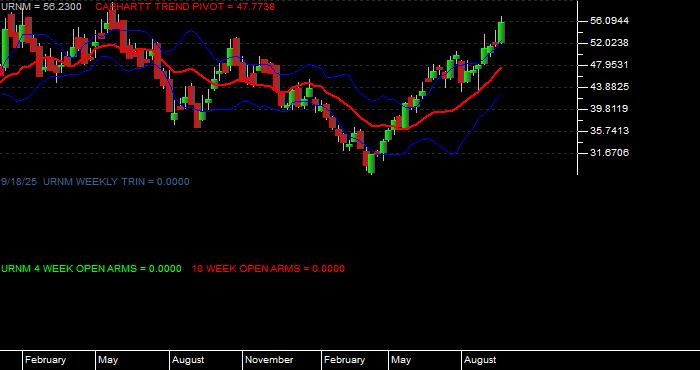This screenshot has width=700, height=370.
Task: Click the 52.0238 price axis value
Action: [609, 43]
